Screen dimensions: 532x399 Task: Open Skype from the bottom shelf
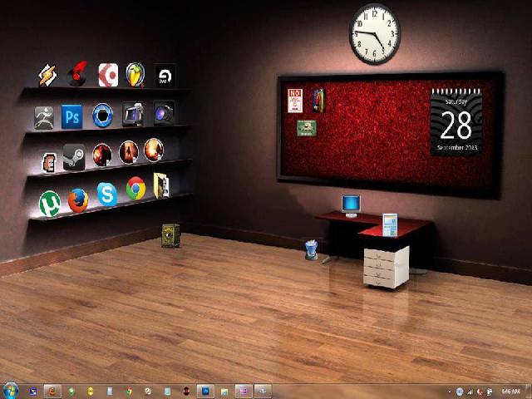coord(106,195)
